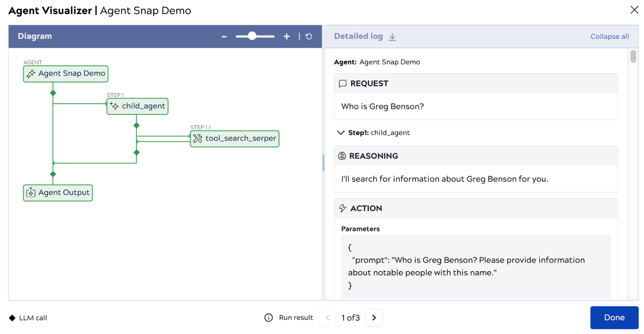Download the detailed log
The height and width of the screenshot is (334, 644).
coord(392,37)
